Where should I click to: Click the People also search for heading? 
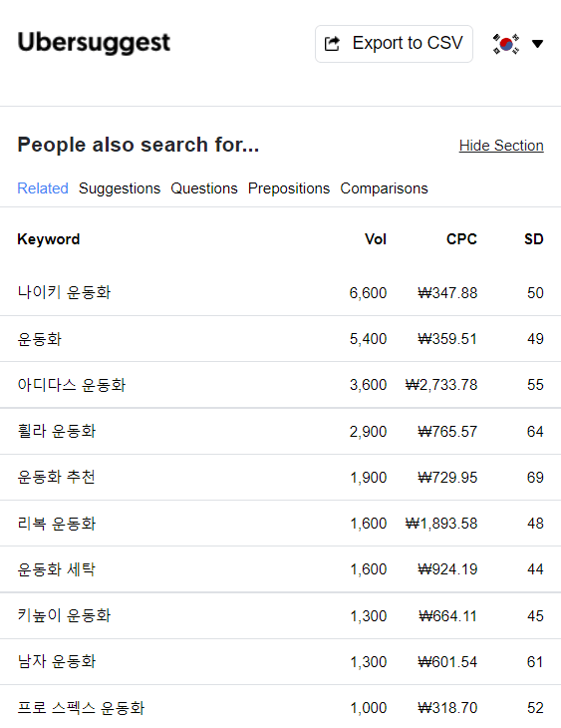[x=138, y=145]
